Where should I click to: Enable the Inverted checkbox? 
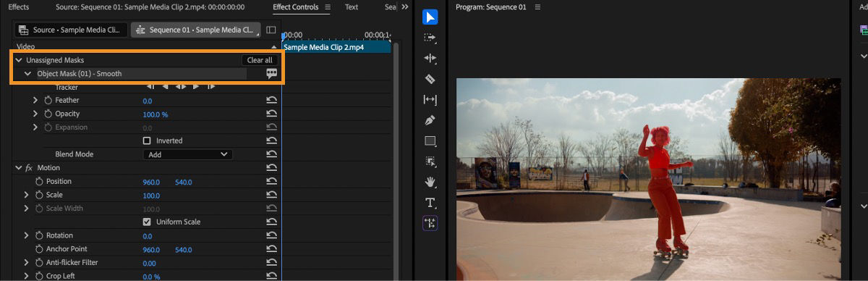[147, 140]
